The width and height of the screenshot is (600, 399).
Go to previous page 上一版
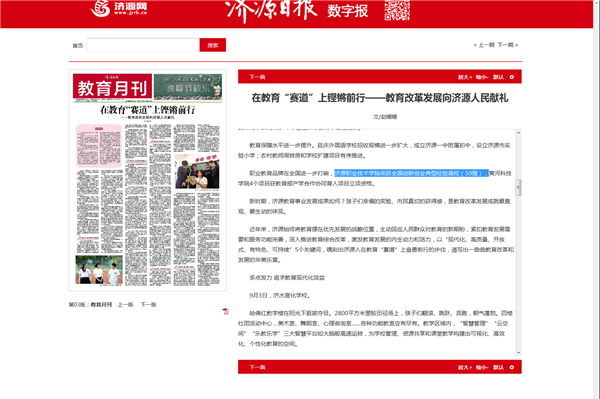coord(126,305)
